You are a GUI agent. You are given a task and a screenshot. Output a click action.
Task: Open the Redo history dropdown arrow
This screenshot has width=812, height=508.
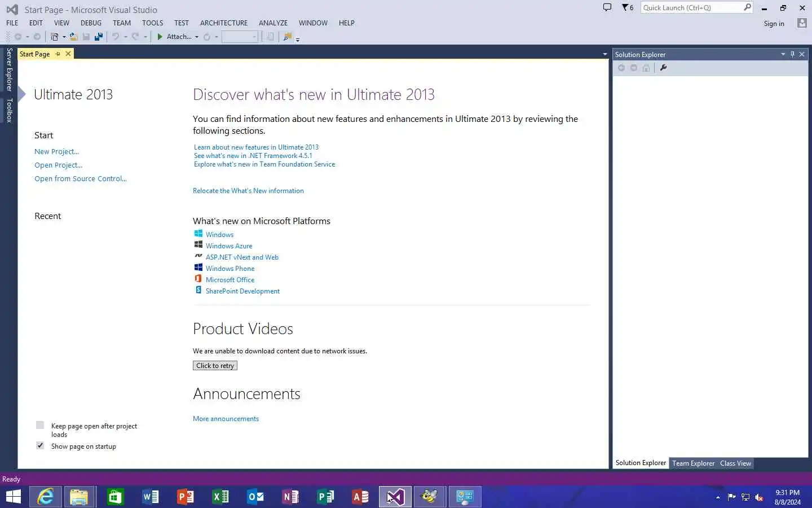click(x=145, y=37)
